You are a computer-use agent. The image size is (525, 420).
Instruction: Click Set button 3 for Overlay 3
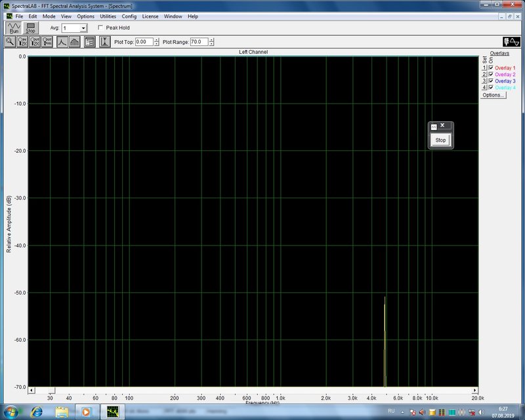pos(484,81)
